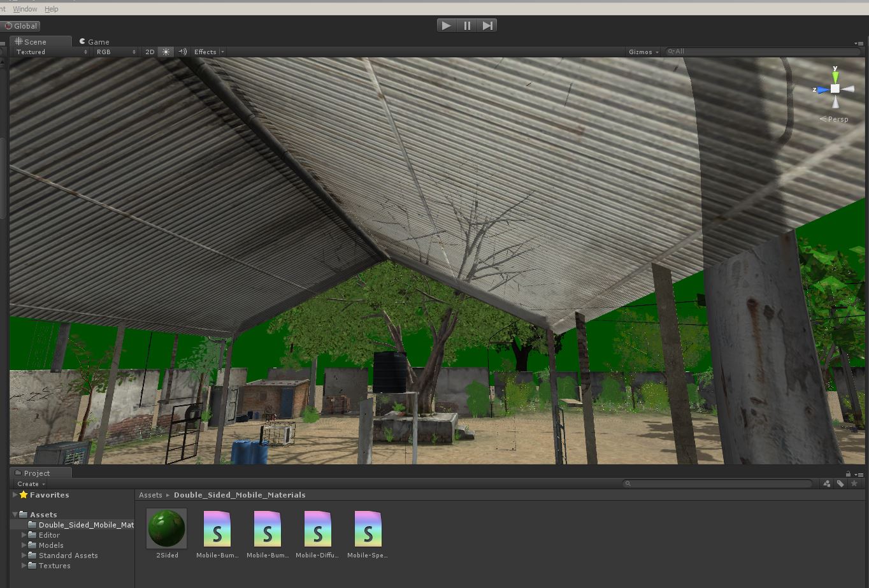Open the Window menu
869x588 pixels.
click(25, 9)
